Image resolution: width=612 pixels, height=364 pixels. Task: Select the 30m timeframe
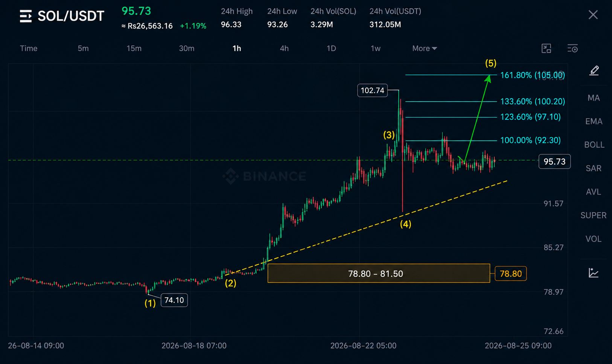click(187, 48)
